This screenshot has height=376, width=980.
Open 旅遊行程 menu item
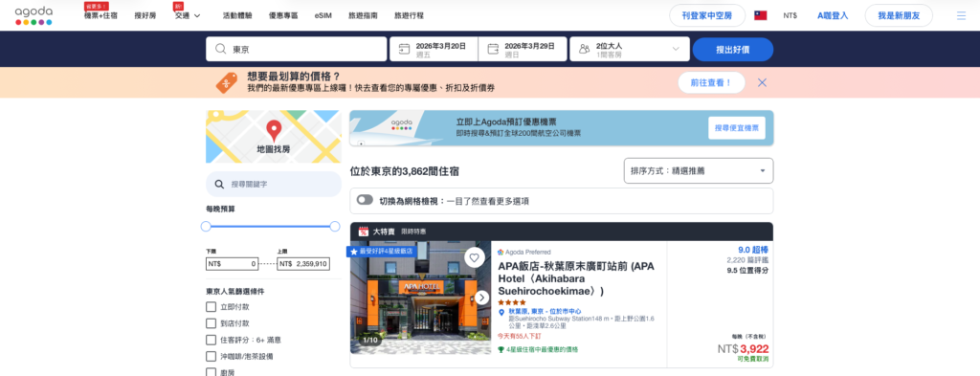click(x=410, y=15)
